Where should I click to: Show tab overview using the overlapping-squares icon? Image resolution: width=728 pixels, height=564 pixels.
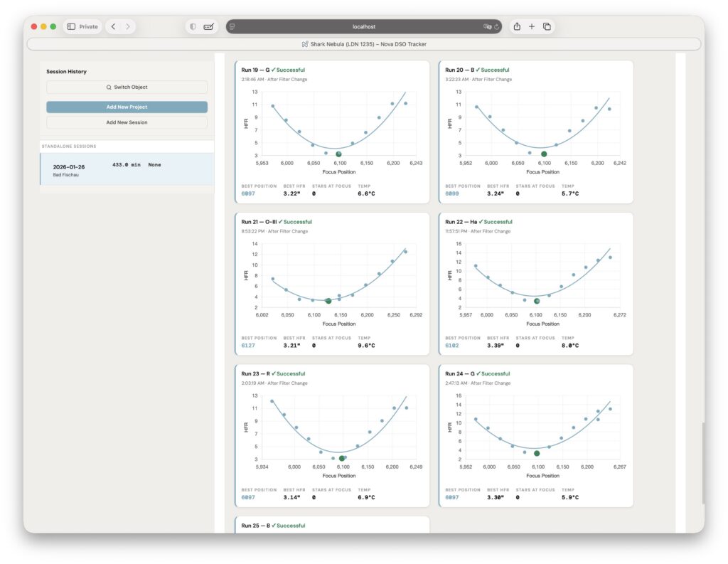[547, 26]
